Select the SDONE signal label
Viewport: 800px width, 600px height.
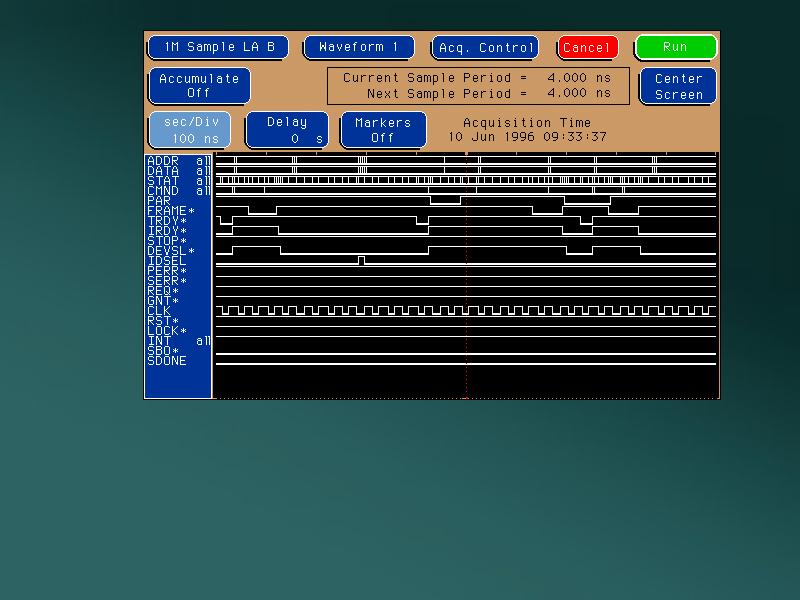(x=167, y=361)
